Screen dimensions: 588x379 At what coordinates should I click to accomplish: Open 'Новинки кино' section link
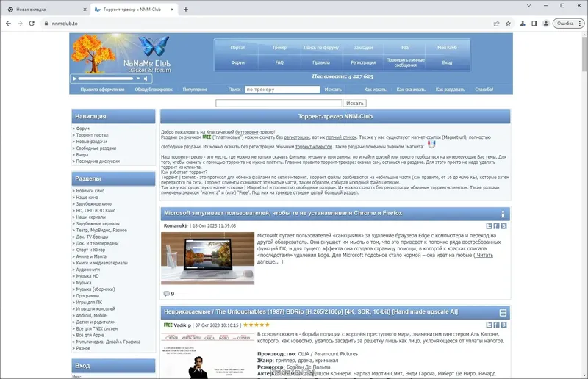point(90,191)
